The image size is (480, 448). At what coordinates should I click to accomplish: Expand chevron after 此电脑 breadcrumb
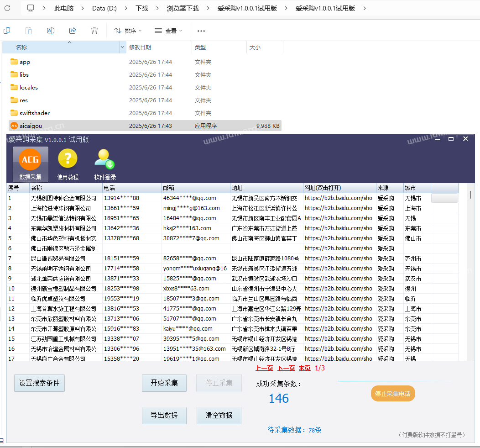click(x=83, y=8)
